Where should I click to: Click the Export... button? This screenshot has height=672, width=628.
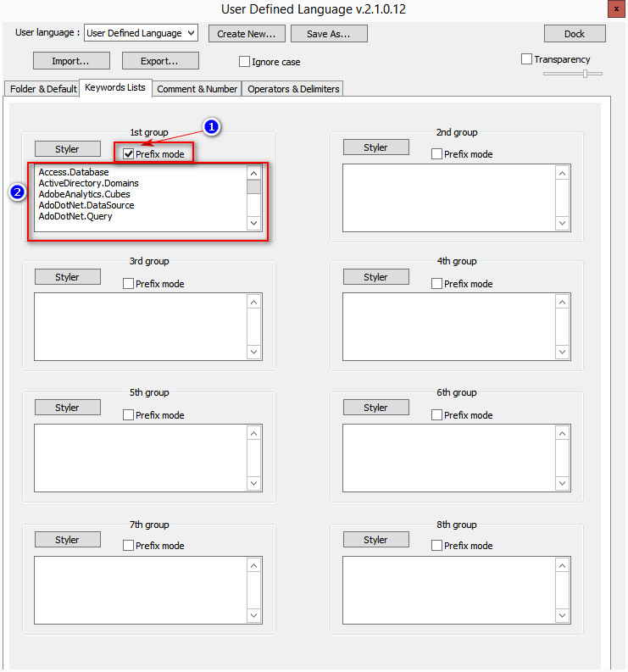click(160, 61)
